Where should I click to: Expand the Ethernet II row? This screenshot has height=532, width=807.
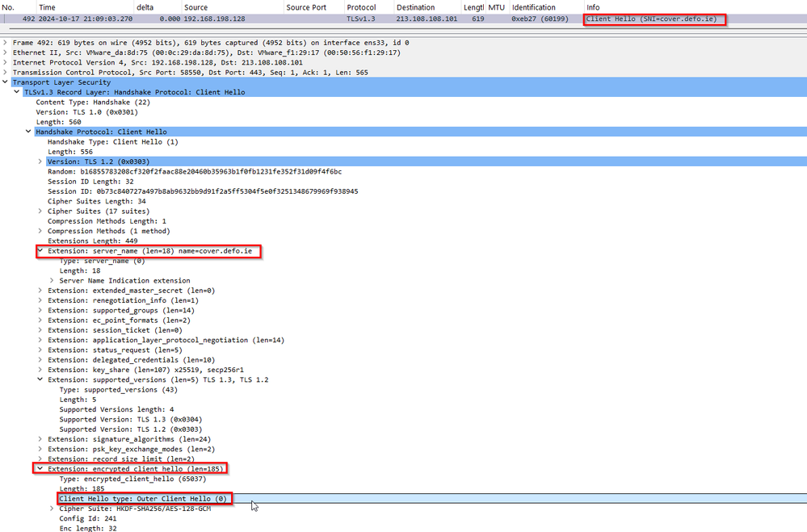coord(5,52)
